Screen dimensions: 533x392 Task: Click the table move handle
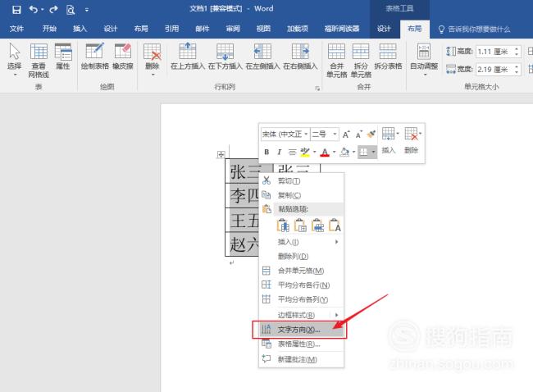coord(221,155)
